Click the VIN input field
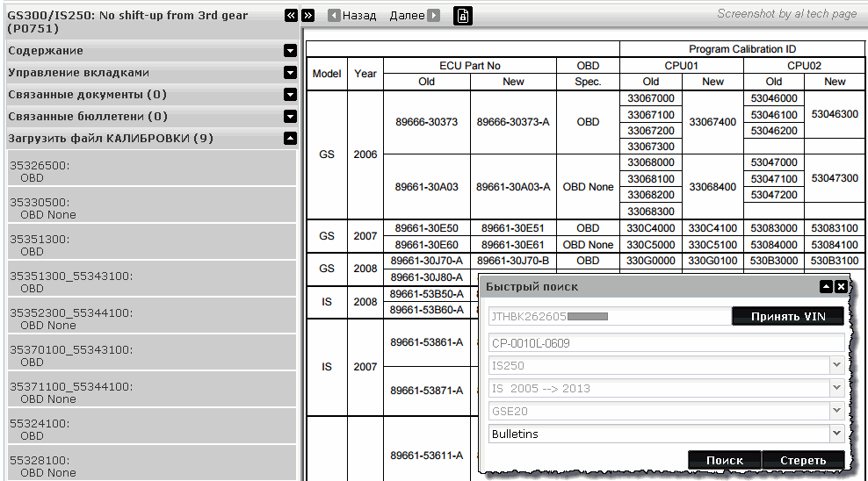The image size is (868, 481). (x=608, y=316)
